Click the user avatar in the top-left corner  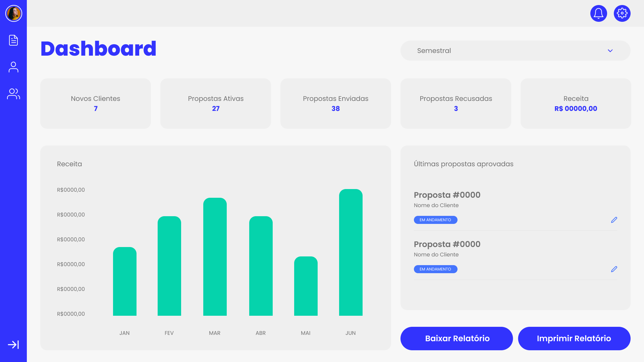pyautogui.click(x=13, y=13)
